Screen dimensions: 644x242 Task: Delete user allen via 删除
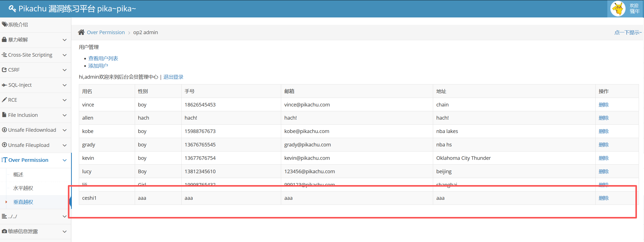[604, 118]
